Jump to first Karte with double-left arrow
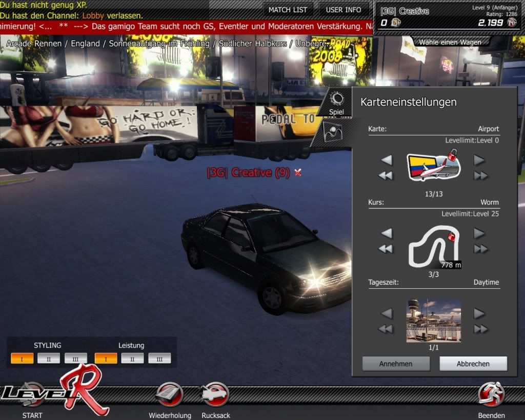525x420 pixels. click(x=386, y=176)
